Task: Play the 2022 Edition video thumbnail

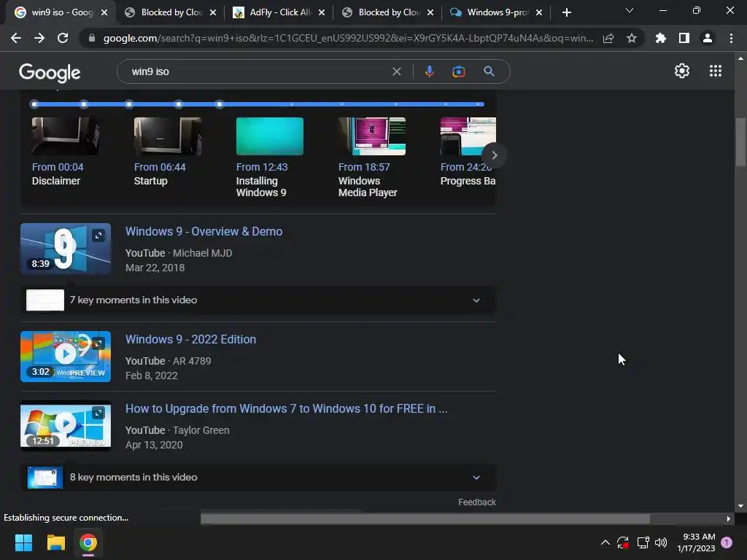Action: coord(66,357)
